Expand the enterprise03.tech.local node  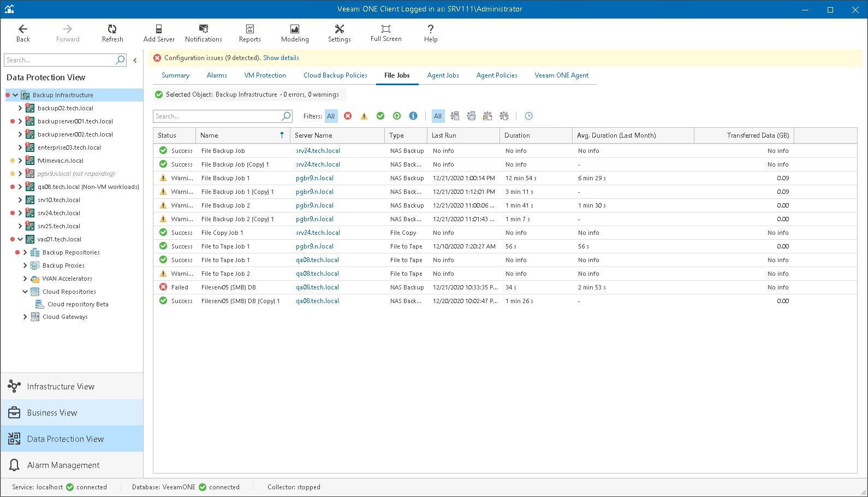[20, 147]
